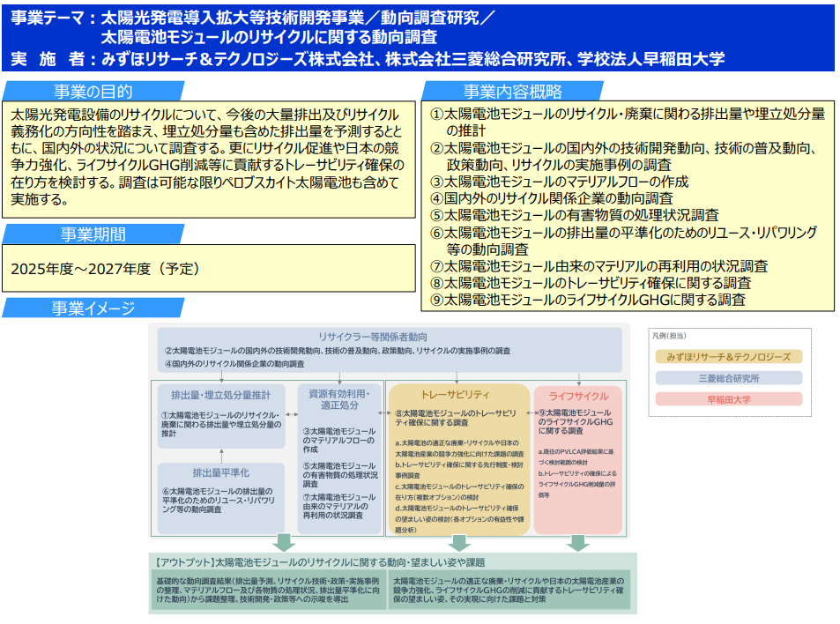
Task: Select sub-item a.既往のPVLCA評価結果 in ライフサイクル box
Action: [576, 457]
